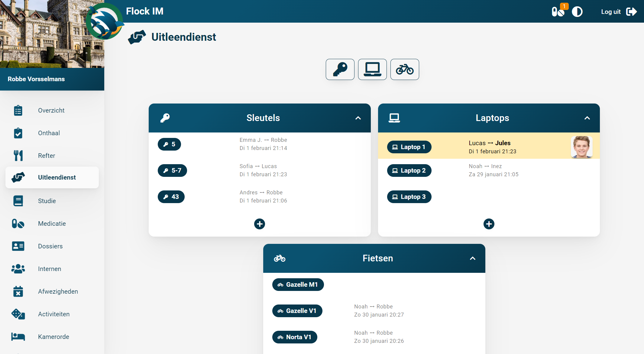Screen dimensions: 644x354
Task: Open Afwezigheden calendar icon
Action: coord(18,292)
